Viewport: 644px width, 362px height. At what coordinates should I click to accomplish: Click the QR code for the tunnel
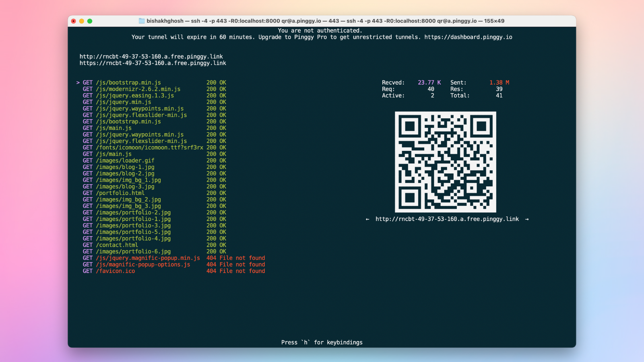(x=445, y=162)
